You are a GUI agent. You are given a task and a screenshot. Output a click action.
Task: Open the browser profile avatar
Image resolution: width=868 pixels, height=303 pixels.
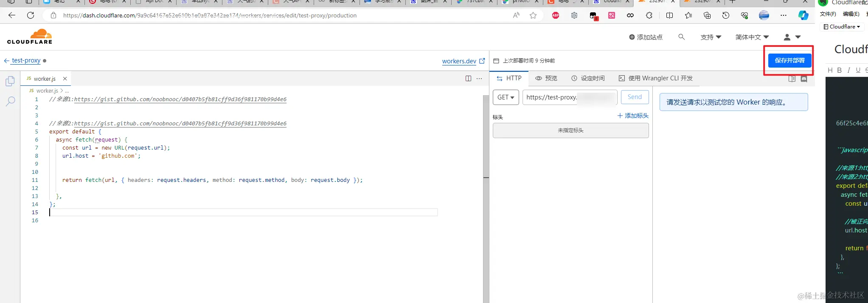(x=764, y=15)
